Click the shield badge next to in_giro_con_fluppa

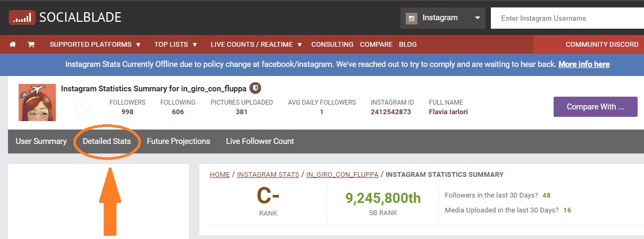[x=255, y=88]
